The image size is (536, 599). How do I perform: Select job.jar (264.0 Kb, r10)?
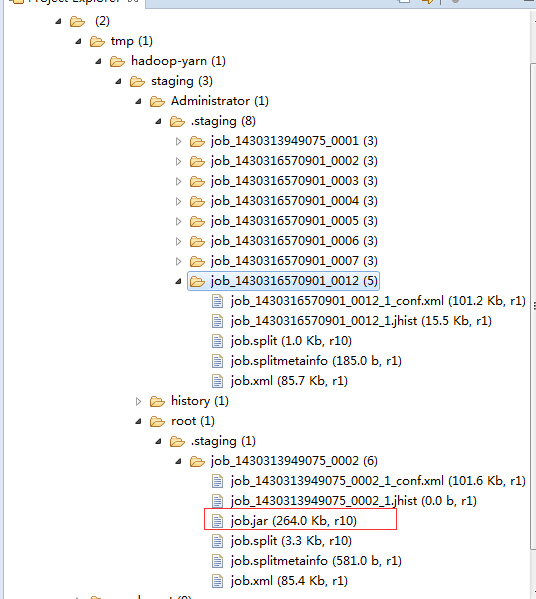[293, 521]
